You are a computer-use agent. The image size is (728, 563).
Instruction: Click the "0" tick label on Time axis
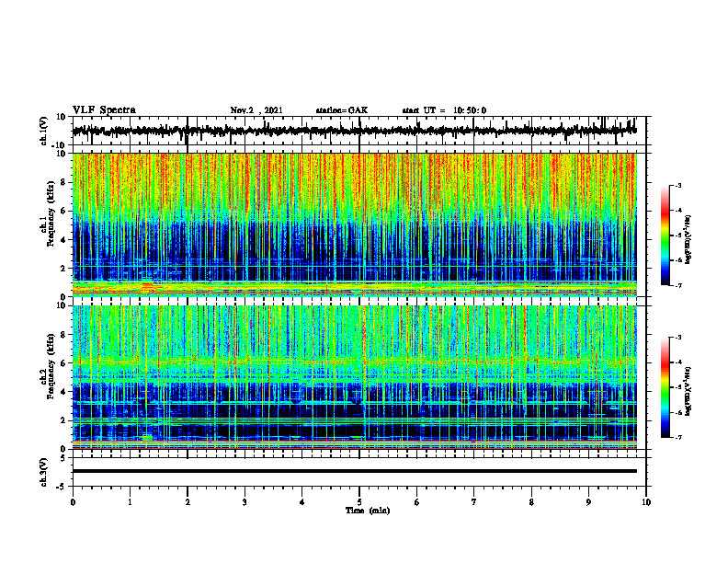tap(73, 502)
